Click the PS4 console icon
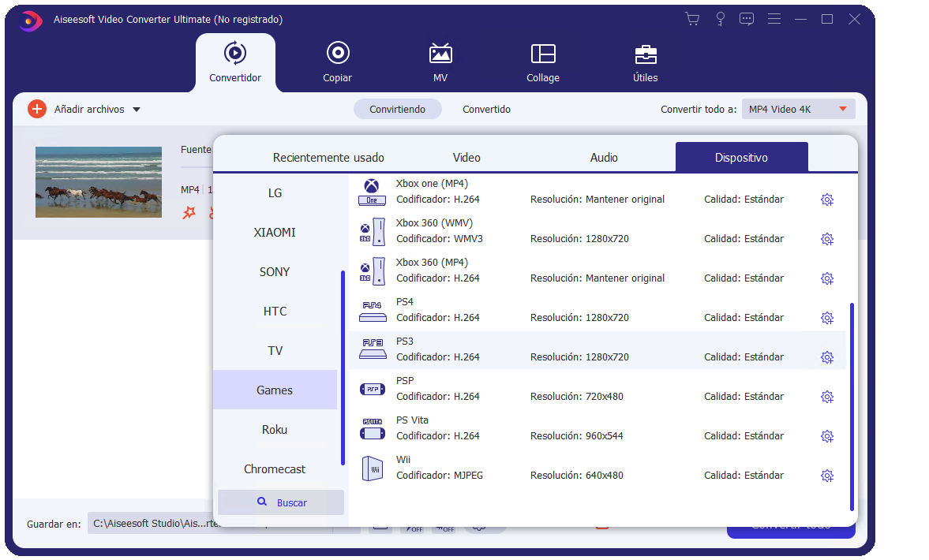Viewport: 929px width, 560px height. tap(372, 311)
